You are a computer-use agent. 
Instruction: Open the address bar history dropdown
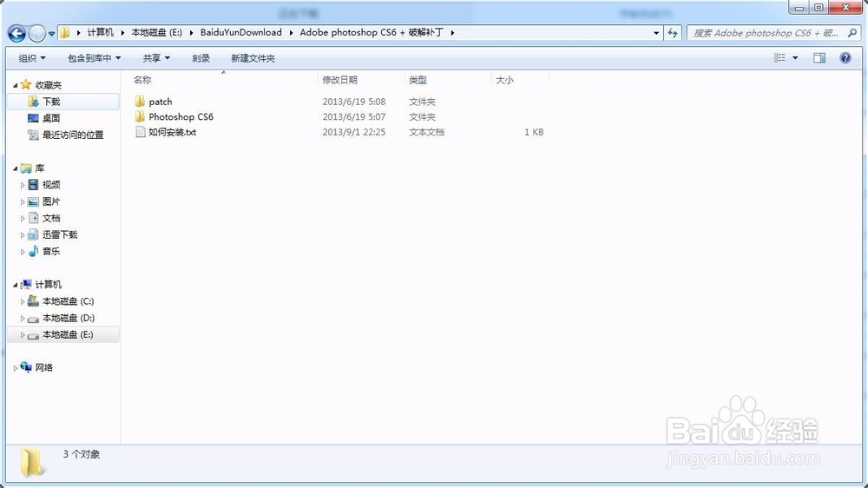(x=656, y=33)
